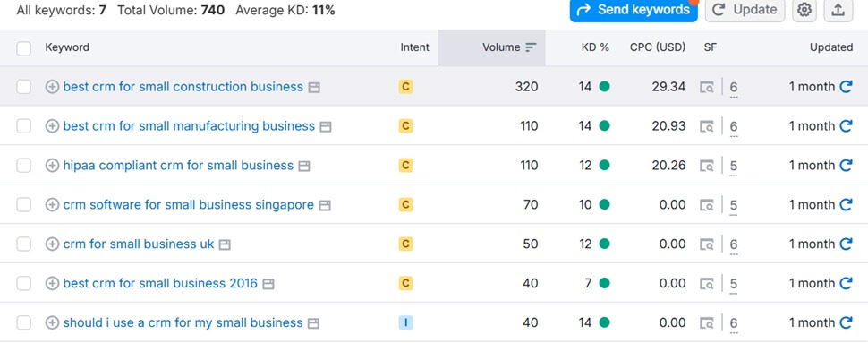Check the box for best crm for small business 2016
The height and width of the screenshot is (343, 868).
24,284
